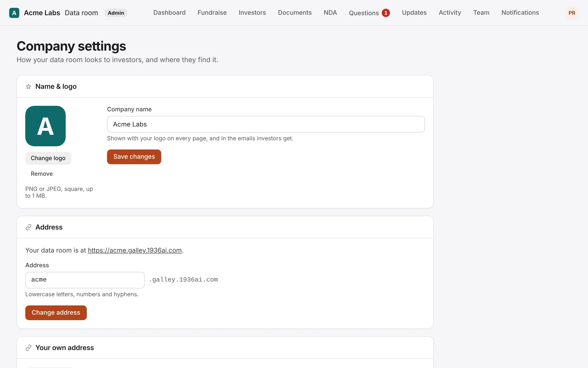
Task: View the Activity tab
Action: click(x=450, y=13)
